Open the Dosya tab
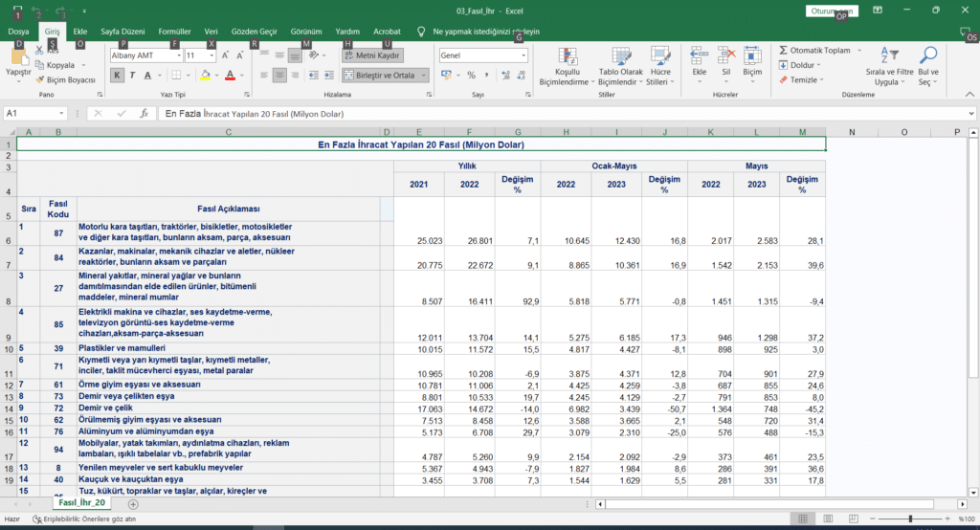The width and height of the screenshot is (980, 530). coord(19,32)
